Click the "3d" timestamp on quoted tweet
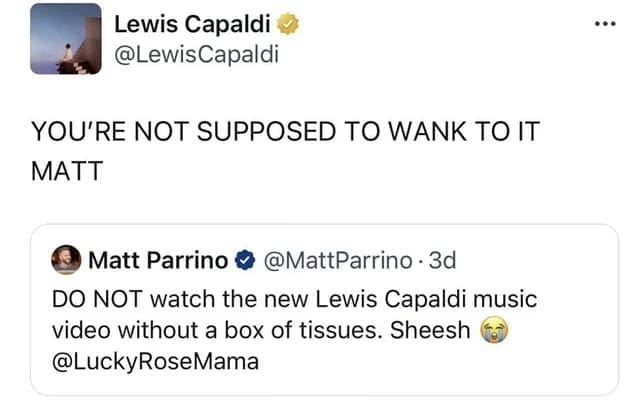The width and height of the screenshot is (640, 410). point(439,261)
